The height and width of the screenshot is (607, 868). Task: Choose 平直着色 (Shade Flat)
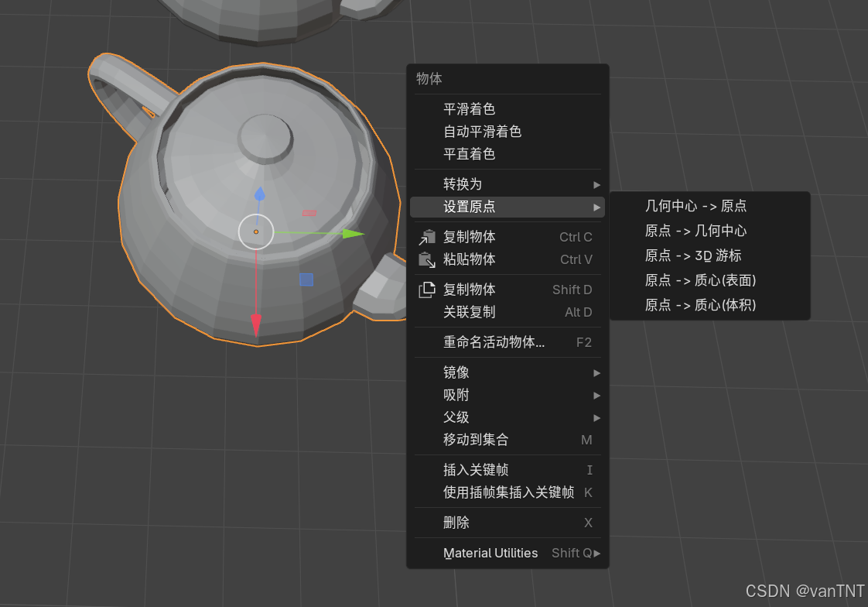point(507,154)
